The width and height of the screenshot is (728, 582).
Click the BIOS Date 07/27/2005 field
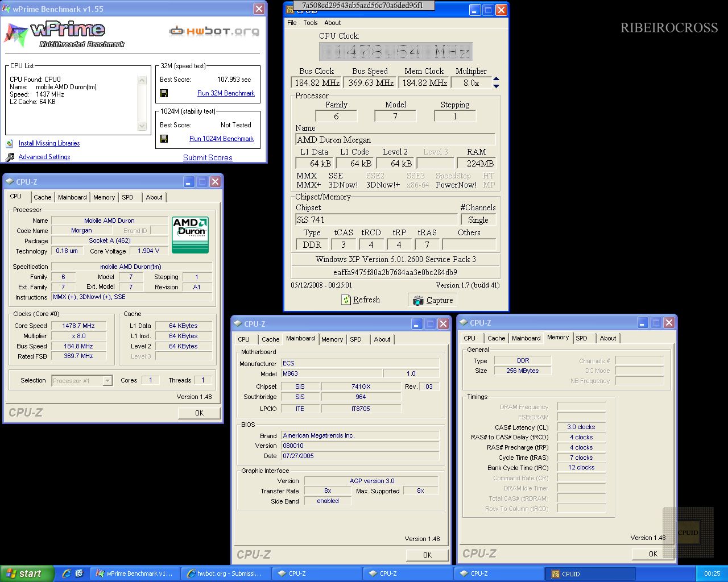[x=360, y=456]
